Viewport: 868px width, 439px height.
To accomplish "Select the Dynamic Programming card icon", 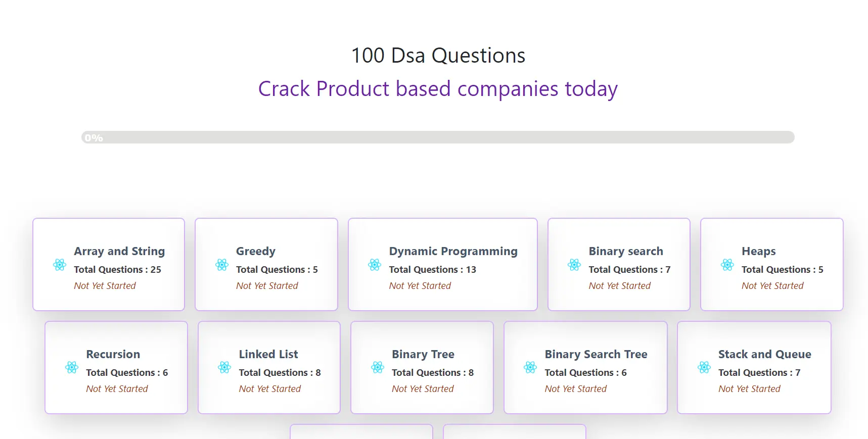I will point(374,265).
